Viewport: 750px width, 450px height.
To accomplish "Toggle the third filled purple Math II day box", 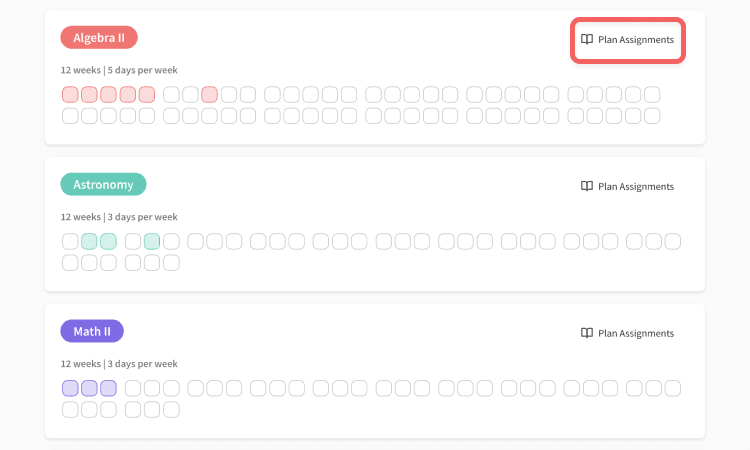I will coord(109,388).
